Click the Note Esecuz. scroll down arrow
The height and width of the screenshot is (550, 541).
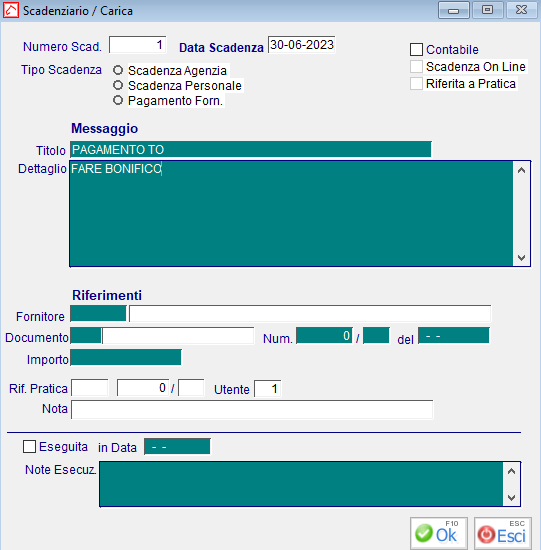[x=512, y=498]
